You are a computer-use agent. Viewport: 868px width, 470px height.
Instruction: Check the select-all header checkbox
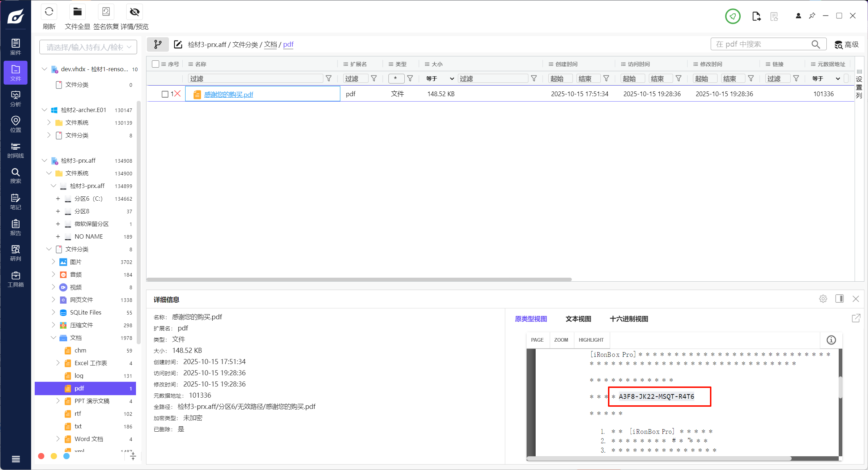(x=156, y=64)
